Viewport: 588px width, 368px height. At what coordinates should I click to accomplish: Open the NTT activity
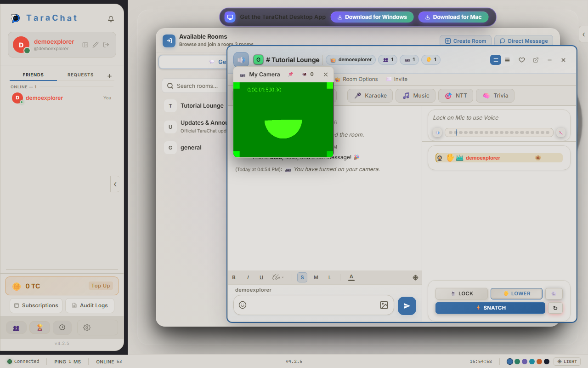(456, 96)
